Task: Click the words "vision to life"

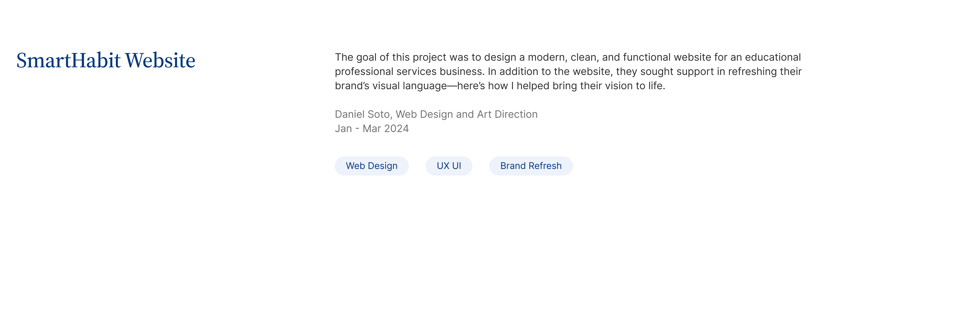Action: (635, 86)
